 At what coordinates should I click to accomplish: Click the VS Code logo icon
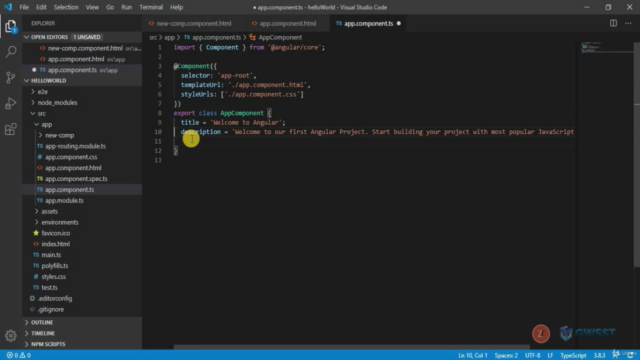click(8, 7)
